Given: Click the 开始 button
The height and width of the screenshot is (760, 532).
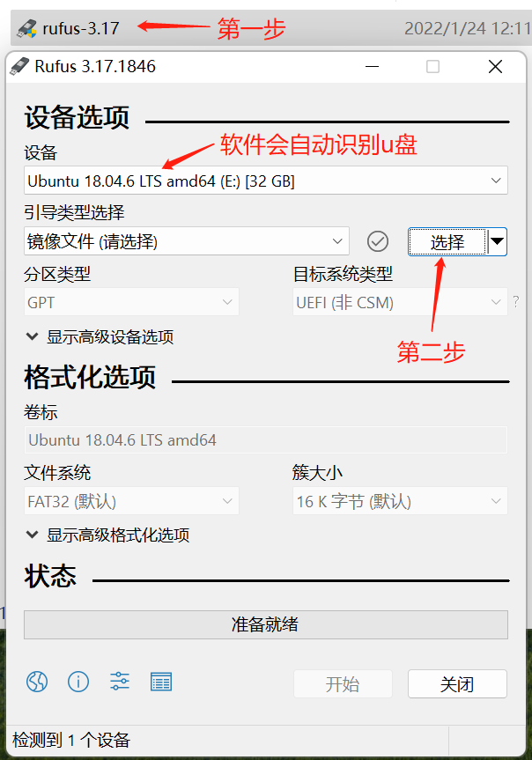Looking at the screenshot, I should [343, 684].
